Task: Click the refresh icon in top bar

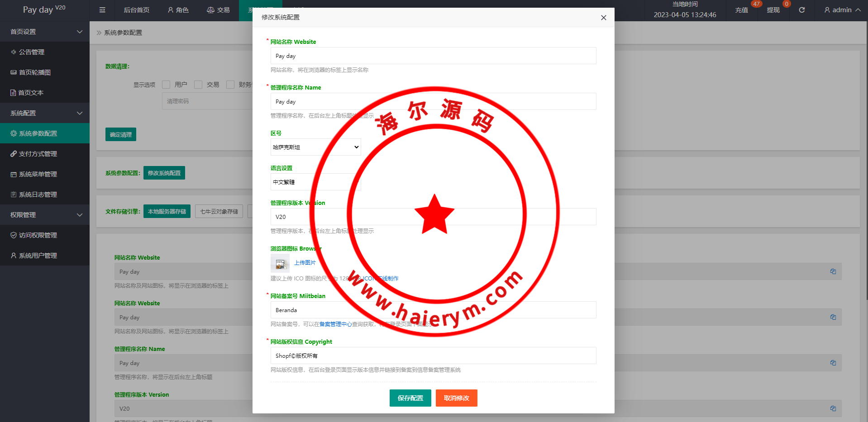Action: (801, 10)
